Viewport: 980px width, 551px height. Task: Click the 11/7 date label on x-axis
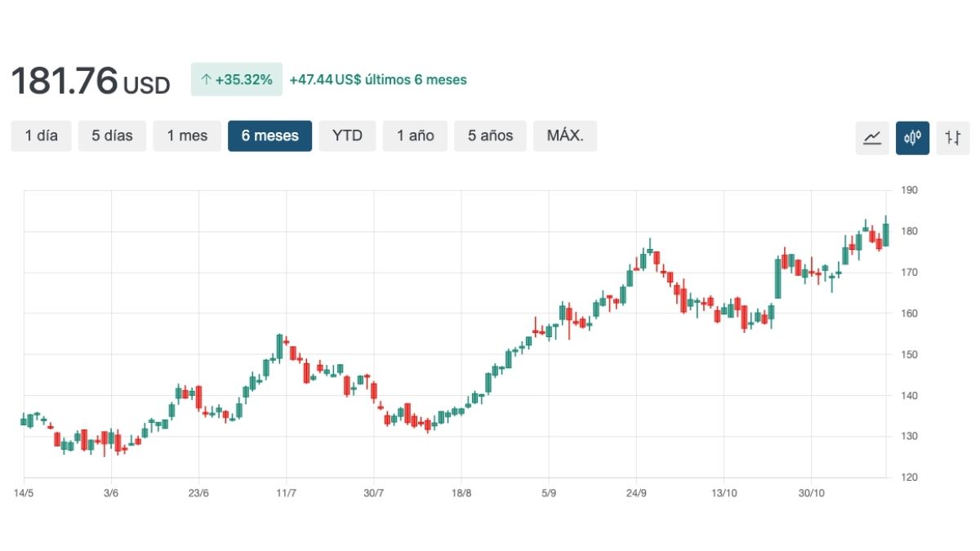[286, 494]
